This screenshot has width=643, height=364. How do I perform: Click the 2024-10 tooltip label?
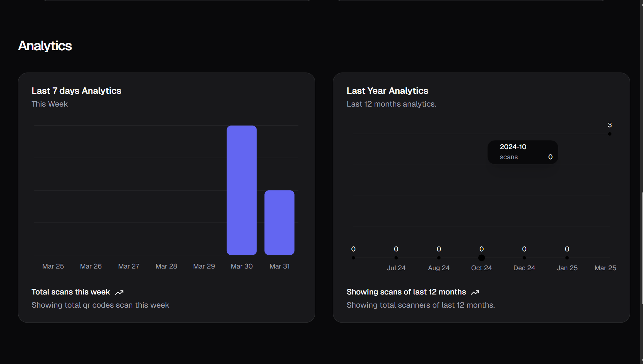click(513, 147)
